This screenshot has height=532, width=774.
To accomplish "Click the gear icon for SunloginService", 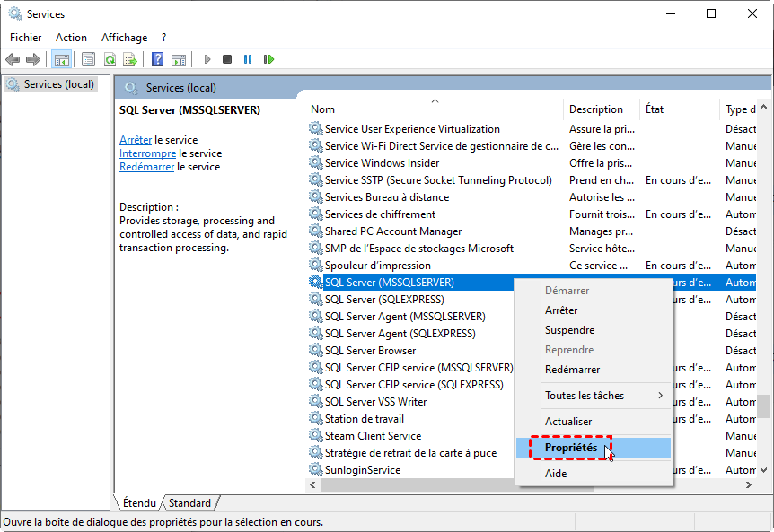I will (x=315, y=469).
